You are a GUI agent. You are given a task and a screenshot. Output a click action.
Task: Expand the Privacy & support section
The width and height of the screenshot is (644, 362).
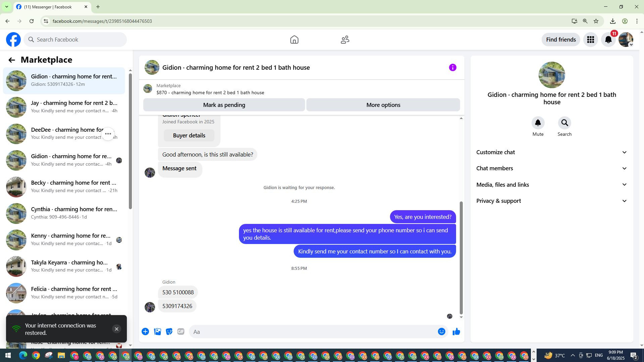(552, 201)
